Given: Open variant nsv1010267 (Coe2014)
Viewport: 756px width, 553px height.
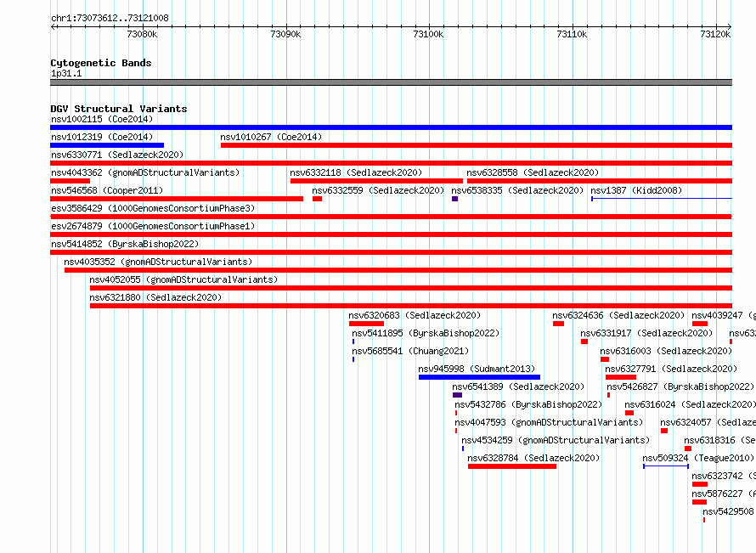Looking at the screenshot, I should click(x=271, y=137).
